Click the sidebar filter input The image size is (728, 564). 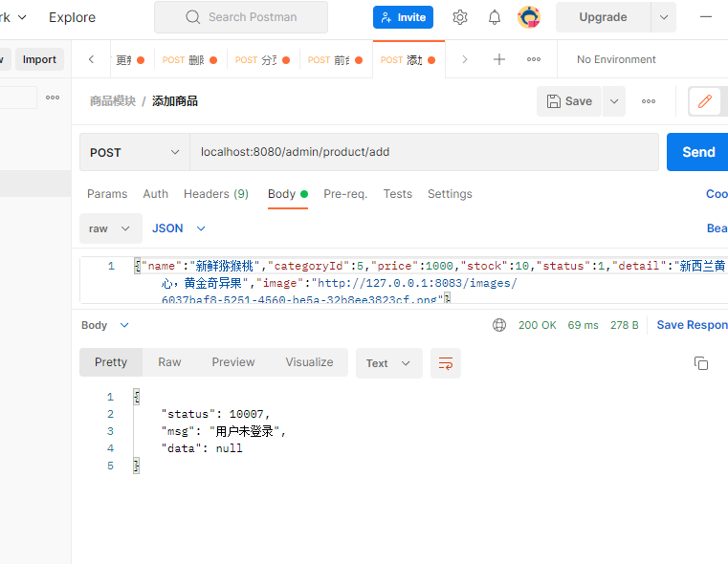(x=17, y=98)
